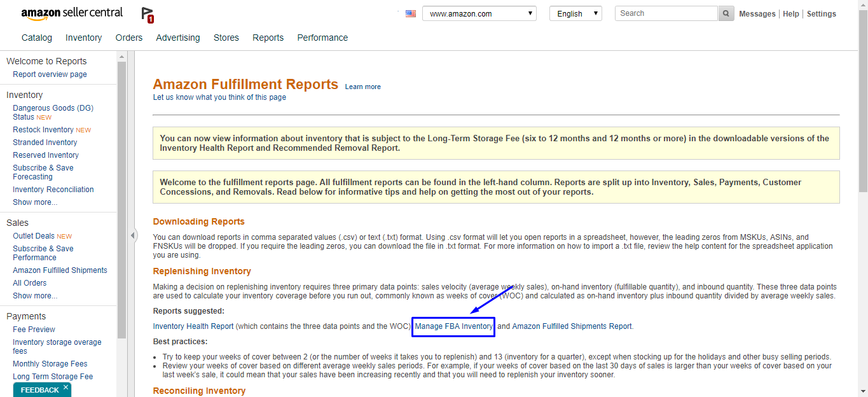Close the Feedback tab with X
868x397 pixels.
pos(65,387)
